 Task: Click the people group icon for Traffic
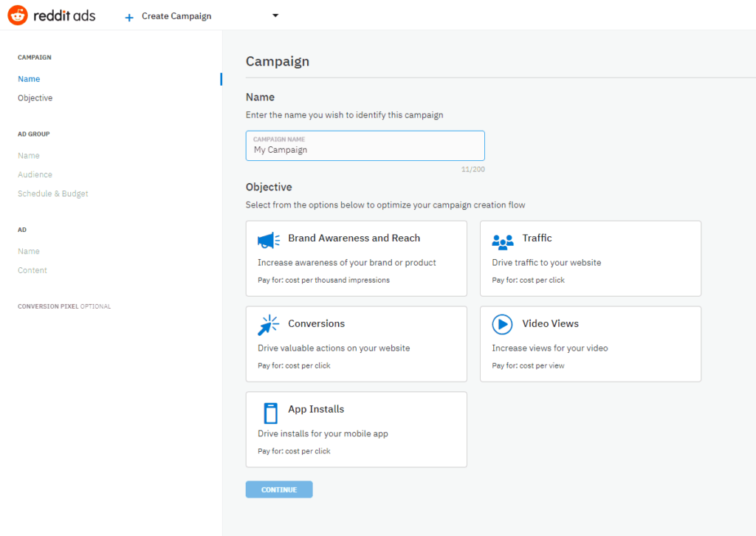502,242
